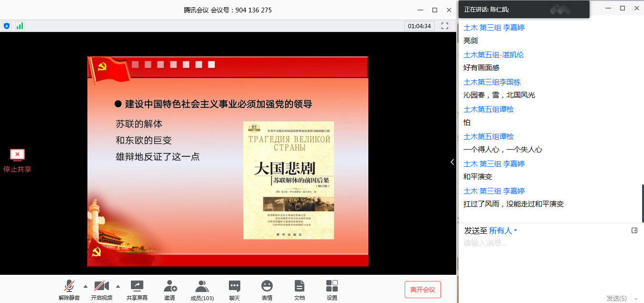Pop out the chat window icon
This screenshot has width=644, height=303.
634,230
